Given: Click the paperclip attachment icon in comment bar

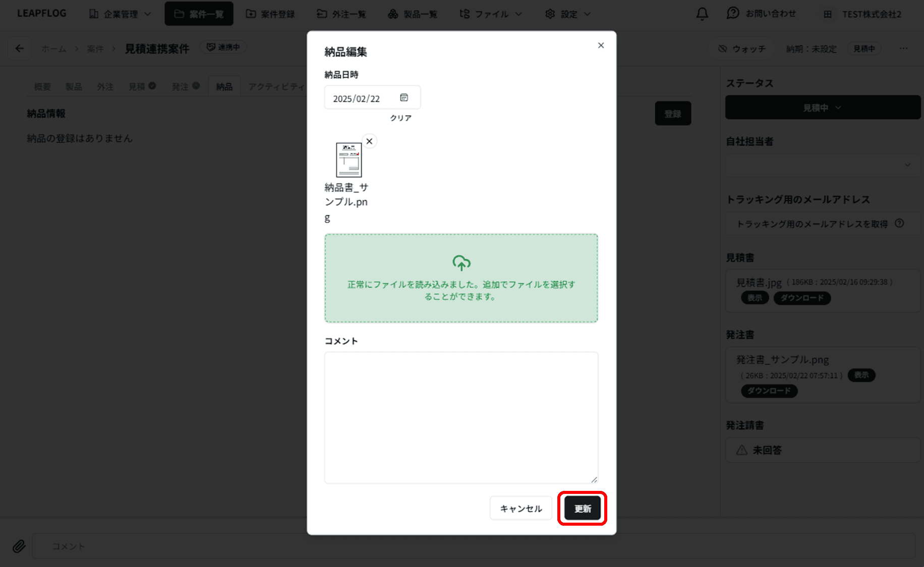Looking at the screenshot, I should point(19,546).
